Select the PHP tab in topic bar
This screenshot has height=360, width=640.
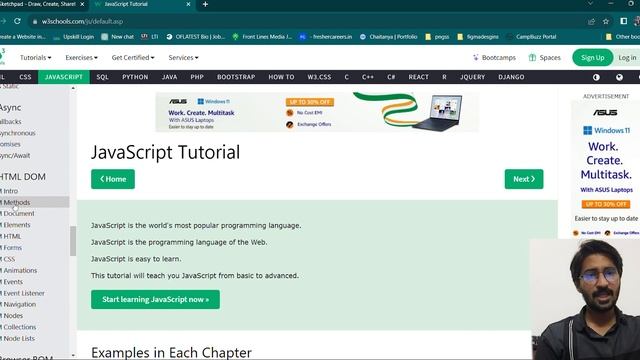click(x=197, y=77)
